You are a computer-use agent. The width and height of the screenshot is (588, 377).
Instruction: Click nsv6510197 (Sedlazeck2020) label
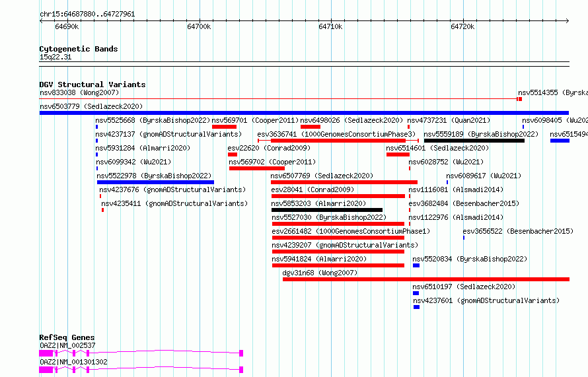point(464,287)
